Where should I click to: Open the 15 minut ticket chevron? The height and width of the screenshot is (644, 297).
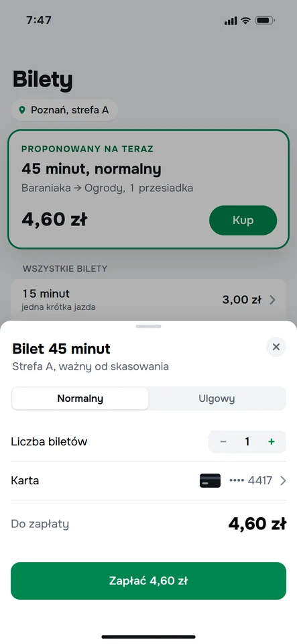(x=272, y=301)
